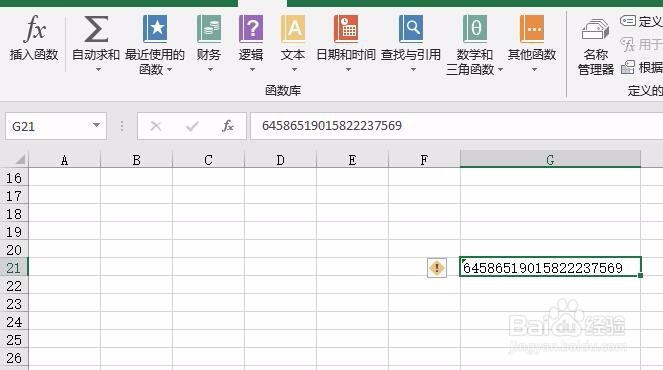Click Create from Selection (根据) icon

coord(628,67)
